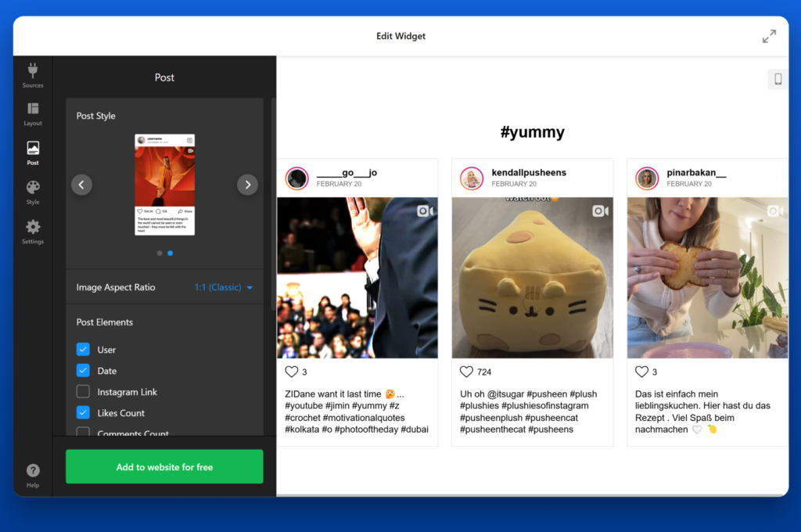
Task: Expand Edit Widget to fullscreen
Action: 769,36
